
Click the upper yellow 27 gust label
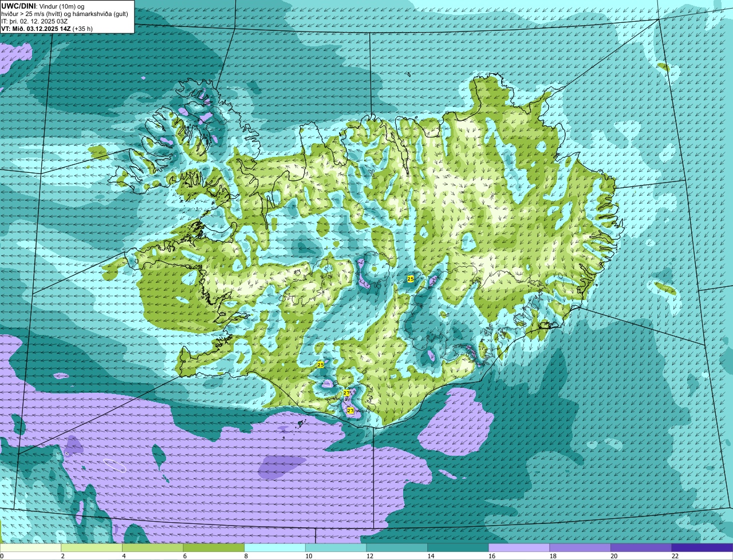(x=346, y=393)
